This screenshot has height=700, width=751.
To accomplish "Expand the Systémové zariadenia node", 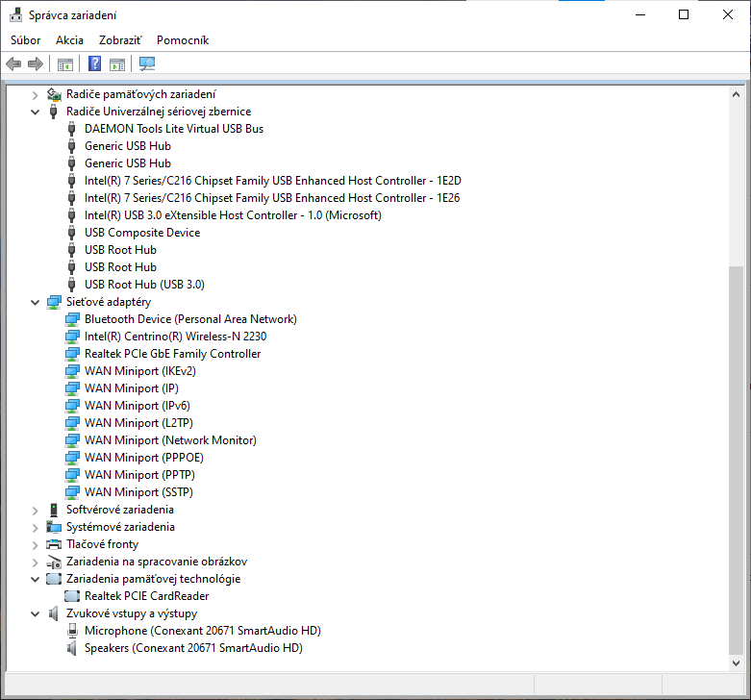I will coord(35,528).
